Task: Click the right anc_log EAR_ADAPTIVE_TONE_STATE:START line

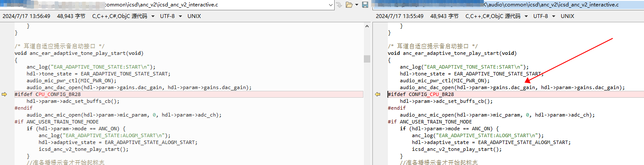Action: [x=464, y=67]
